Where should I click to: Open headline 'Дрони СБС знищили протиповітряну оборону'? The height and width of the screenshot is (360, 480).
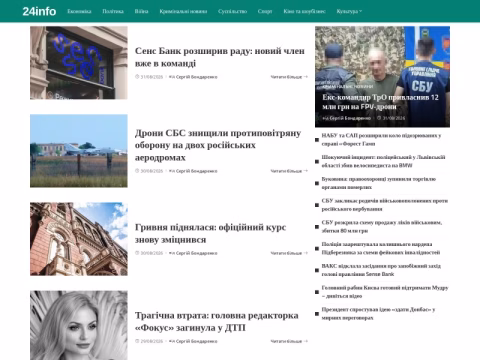click(x=218, y=145)
